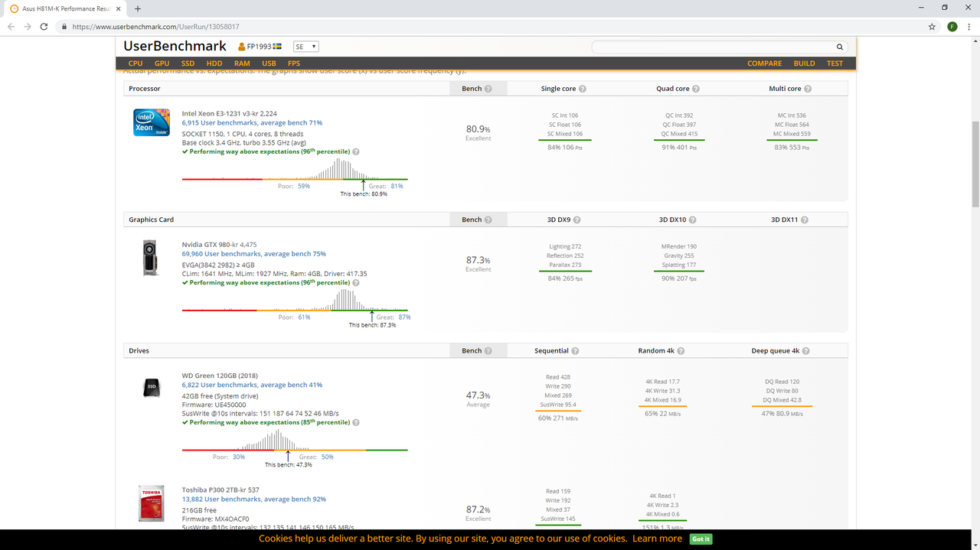Click help icon beside Processor Bench
The height and width of the screenshot is (550, 980).
(488, 89)
